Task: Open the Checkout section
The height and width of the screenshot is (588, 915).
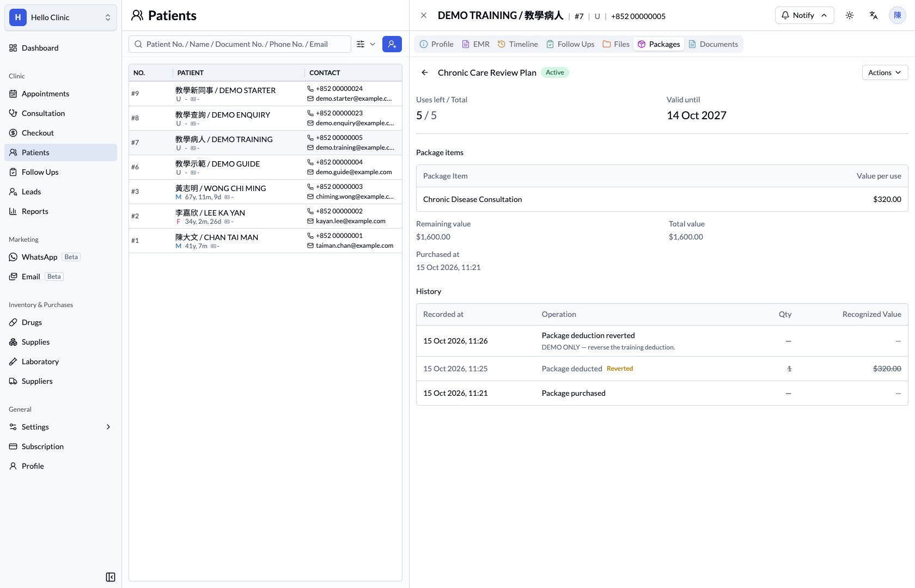Action: click(60, 133)
